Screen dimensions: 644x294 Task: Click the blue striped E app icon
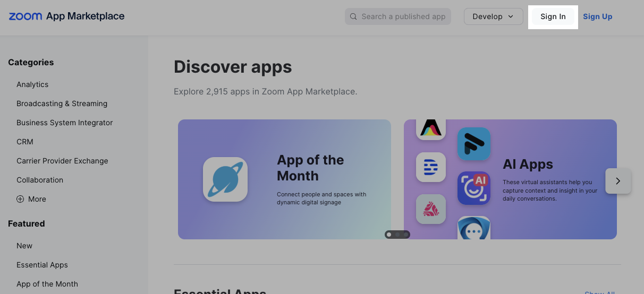(x=431, y=168)
